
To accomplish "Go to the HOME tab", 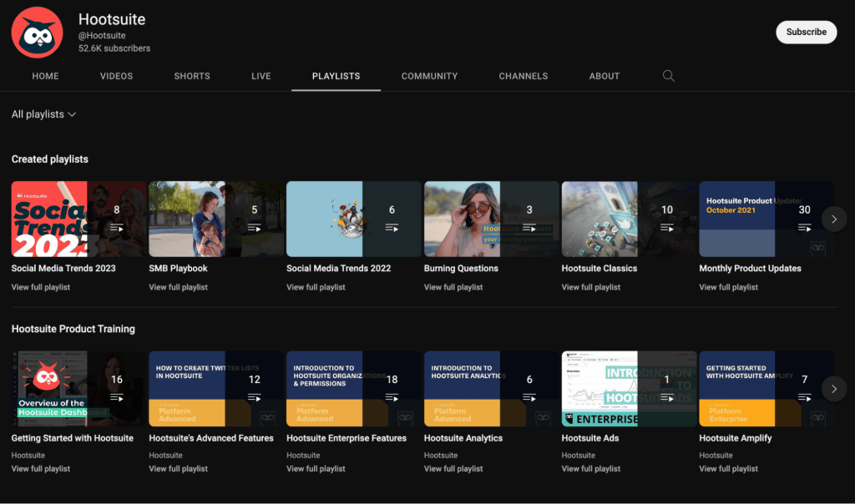I will [x=45, y=76].
